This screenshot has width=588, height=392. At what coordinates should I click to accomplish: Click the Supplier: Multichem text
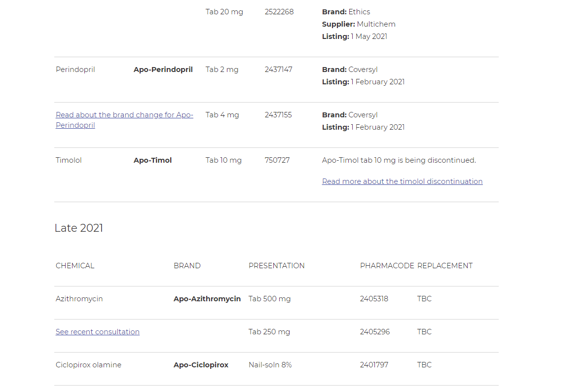point(359,24)
